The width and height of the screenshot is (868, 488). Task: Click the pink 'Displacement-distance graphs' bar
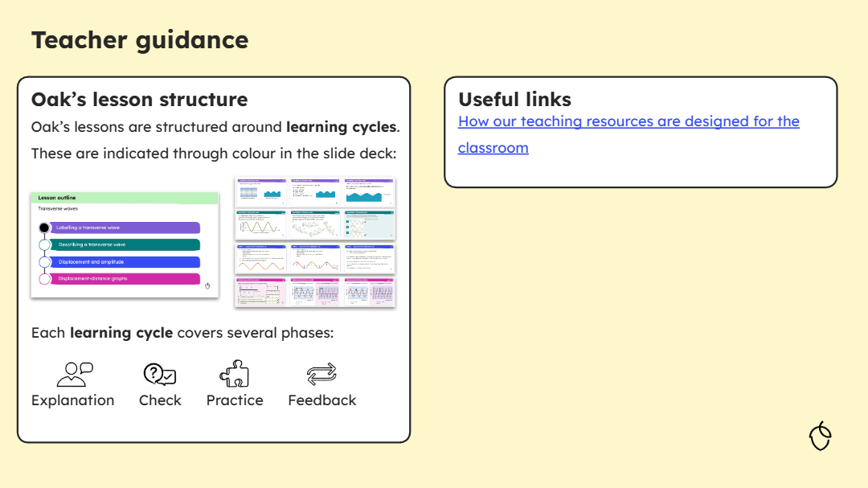tap(125, 279)
